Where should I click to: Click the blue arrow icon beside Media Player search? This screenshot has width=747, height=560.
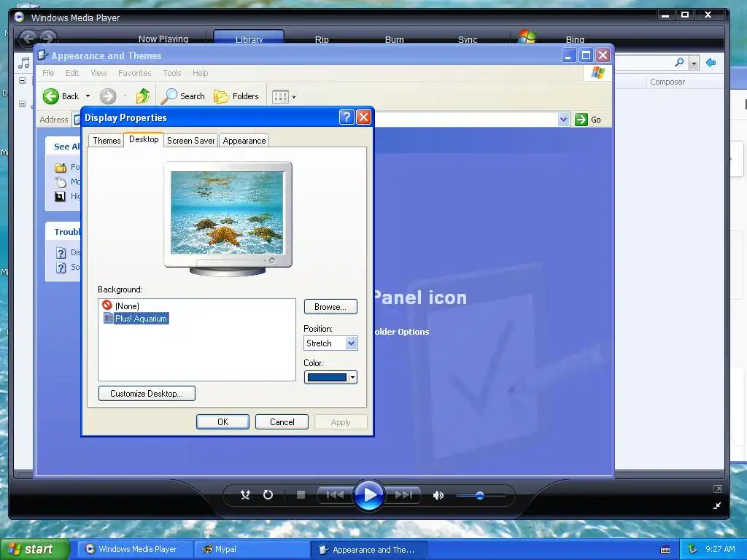pyautogui.click(x=711, y=63)
